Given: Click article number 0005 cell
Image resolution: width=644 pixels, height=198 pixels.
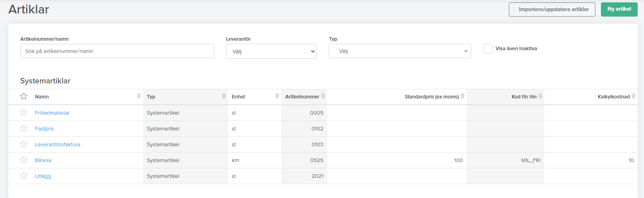Looking at the screenshot, I should click(304, 113).
